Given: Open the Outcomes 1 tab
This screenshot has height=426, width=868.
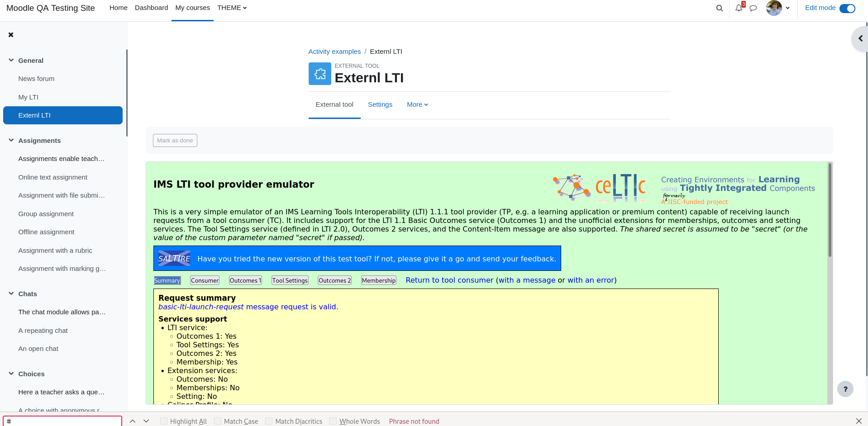Looking at the screenshot, I should [245, 280].
